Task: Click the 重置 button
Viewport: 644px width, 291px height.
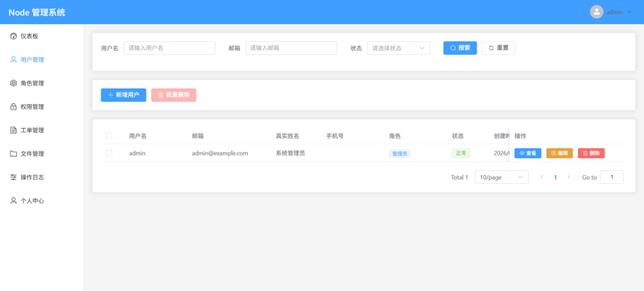Action: pyautogui.click(x=498, y=48)
